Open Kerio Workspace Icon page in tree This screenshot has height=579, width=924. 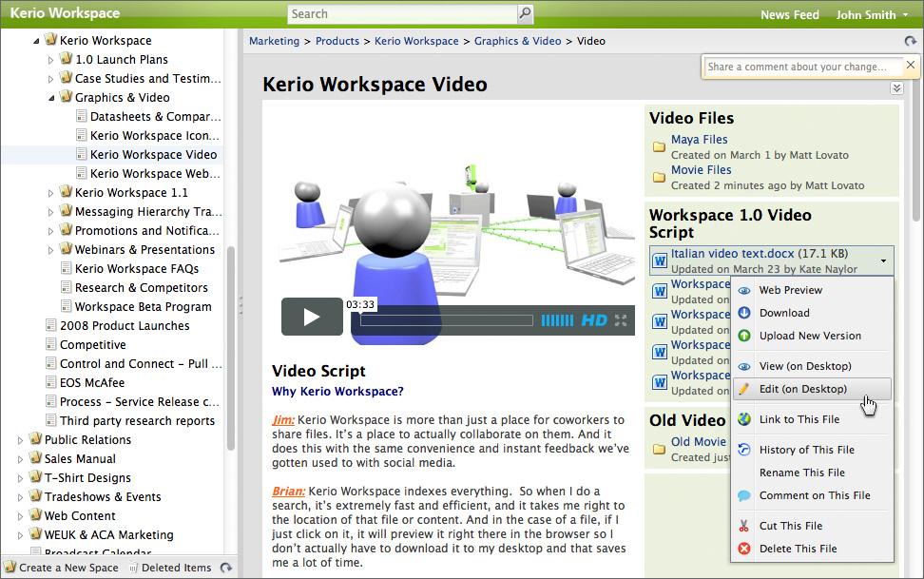point(154,136)
